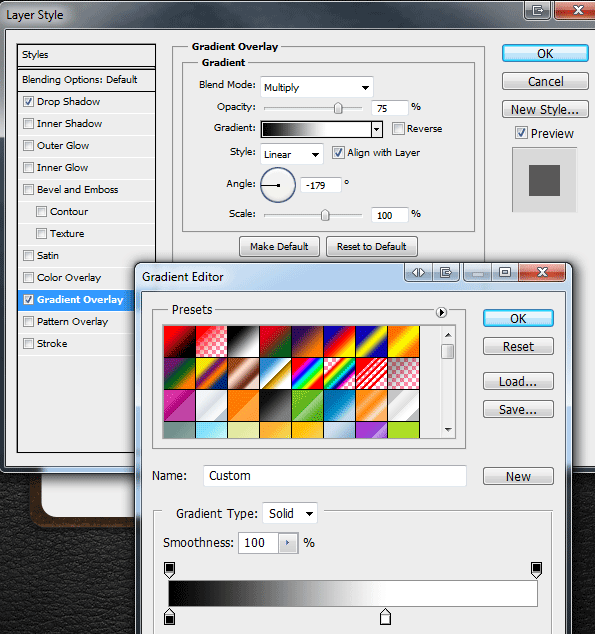Image resolution: width=595 pixels, height=634 pixels.
Task: Click the left black opacity stop
Action: [x=169, y=570]
